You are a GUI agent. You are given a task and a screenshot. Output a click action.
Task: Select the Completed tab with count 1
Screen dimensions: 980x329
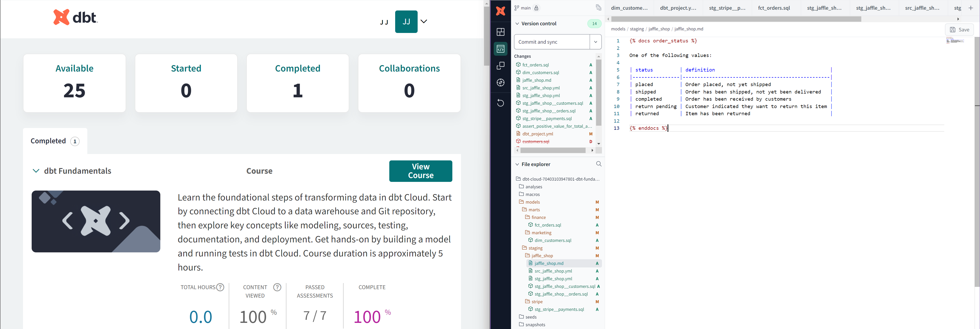[x=55, y=141]
